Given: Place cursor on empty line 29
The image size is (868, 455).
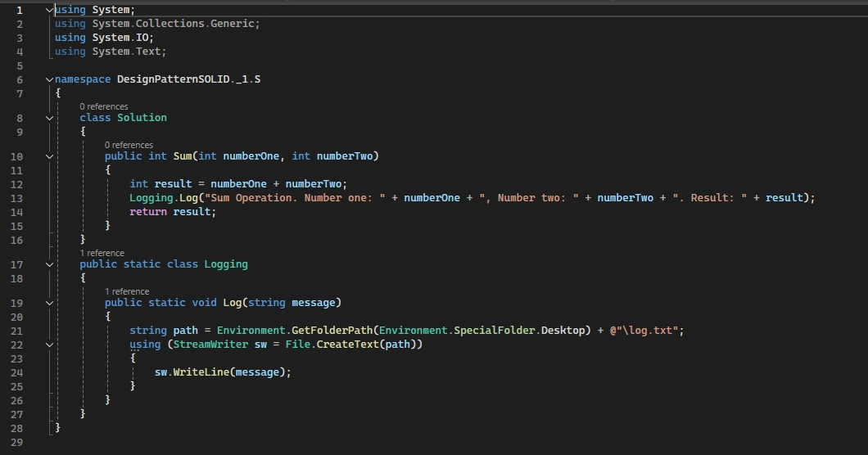Looking at the screenshot, I should click(443, 442).
